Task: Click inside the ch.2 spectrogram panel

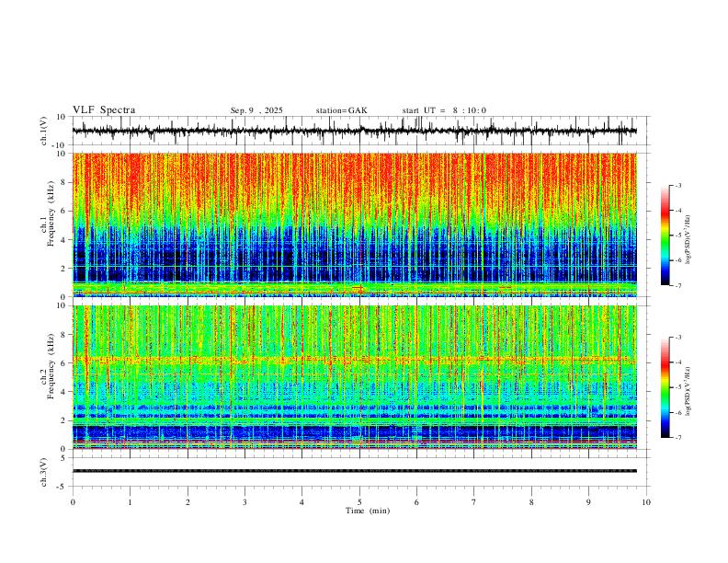Action: [355, 377]
